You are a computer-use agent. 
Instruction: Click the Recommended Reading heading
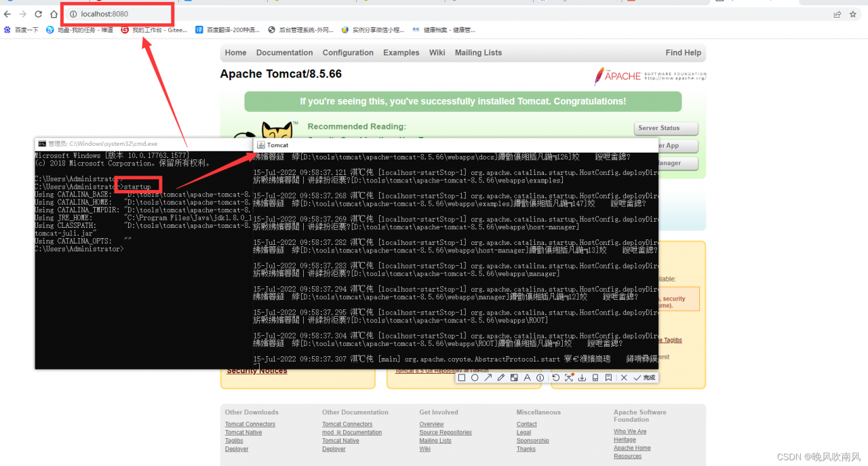pos(357,127)
